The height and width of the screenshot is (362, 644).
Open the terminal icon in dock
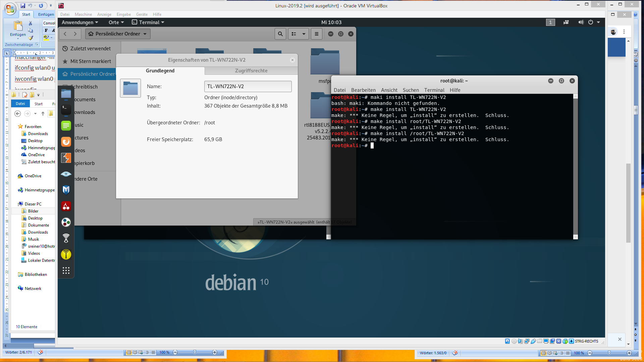(x=66, y=110)
